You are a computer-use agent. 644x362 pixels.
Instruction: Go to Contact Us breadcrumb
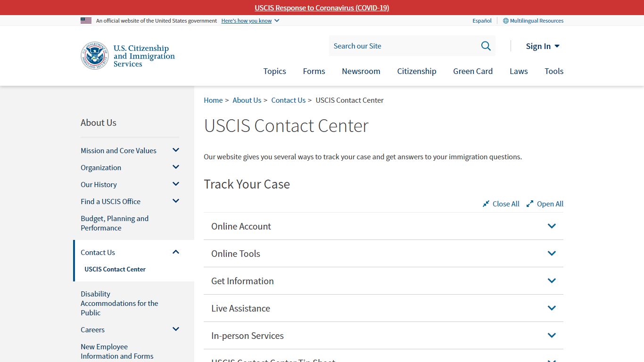point(288,100)
